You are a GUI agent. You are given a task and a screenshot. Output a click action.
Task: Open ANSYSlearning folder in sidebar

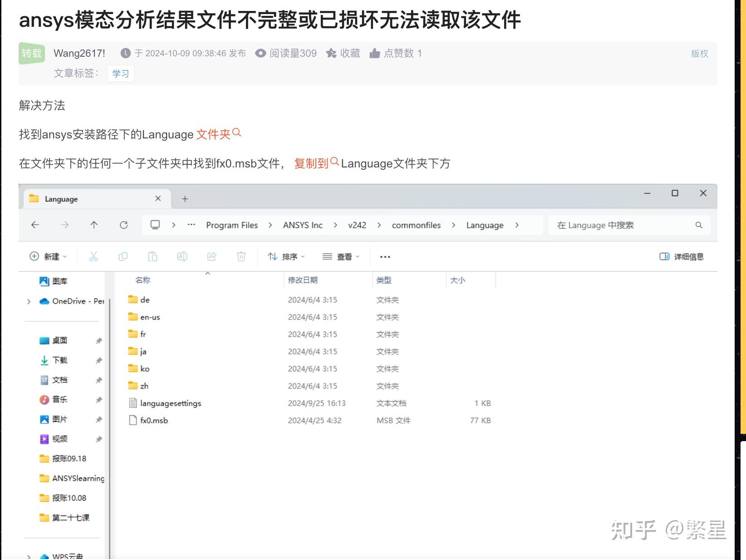[x=72, y=478]
